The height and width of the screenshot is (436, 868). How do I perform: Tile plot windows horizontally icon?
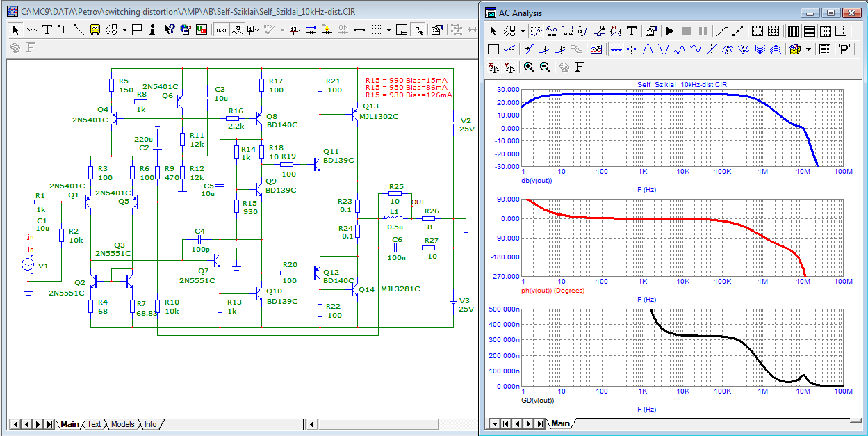click(x=810, y=31)
